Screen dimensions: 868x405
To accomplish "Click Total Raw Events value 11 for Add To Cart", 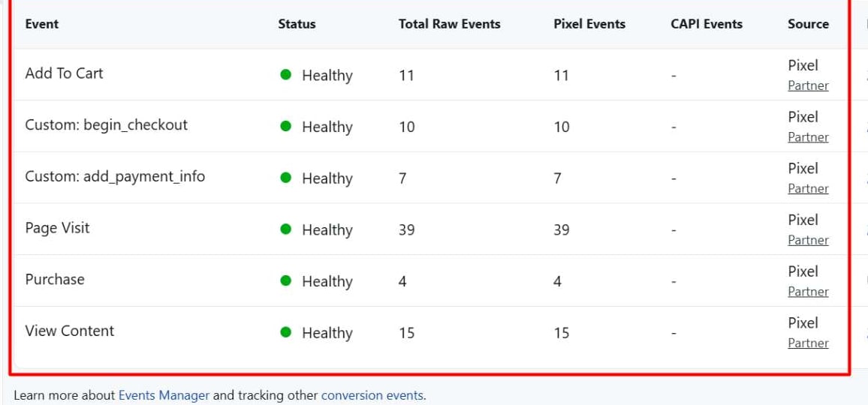I will [x=406, y=75].
